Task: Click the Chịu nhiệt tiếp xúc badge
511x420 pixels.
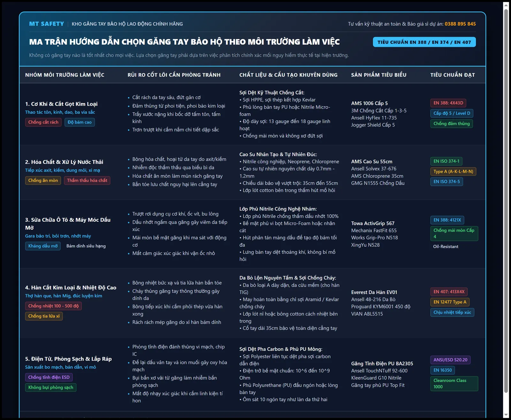Action: (452, 312)
